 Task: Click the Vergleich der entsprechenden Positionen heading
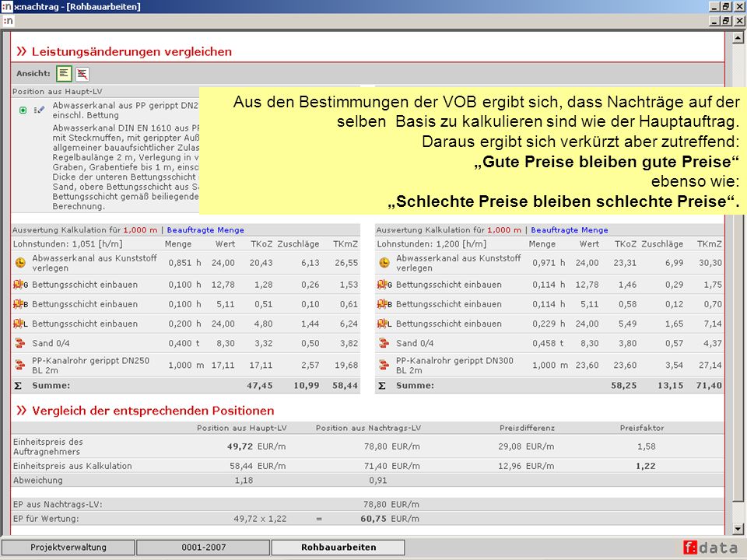tap(153, 411)
